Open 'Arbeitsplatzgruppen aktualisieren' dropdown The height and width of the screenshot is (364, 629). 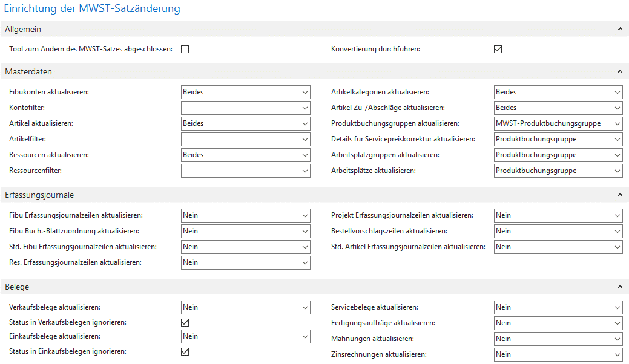coord(558,155)
